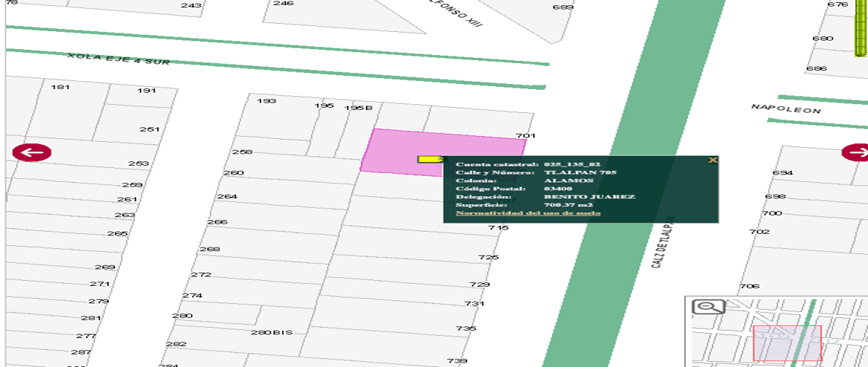Close the parcel info popup
Viewport: 868px width, 367px height.
point(712,161)
